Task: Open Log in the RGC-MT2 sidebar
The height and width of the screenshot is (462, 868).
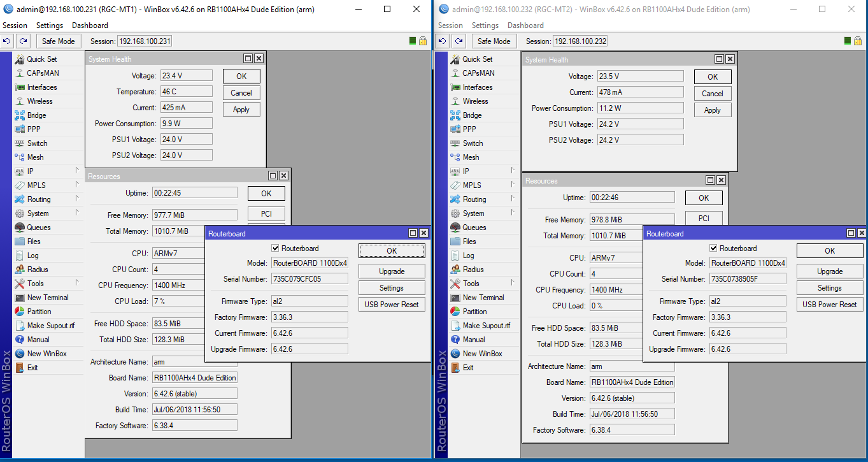Action: [468, 256]
